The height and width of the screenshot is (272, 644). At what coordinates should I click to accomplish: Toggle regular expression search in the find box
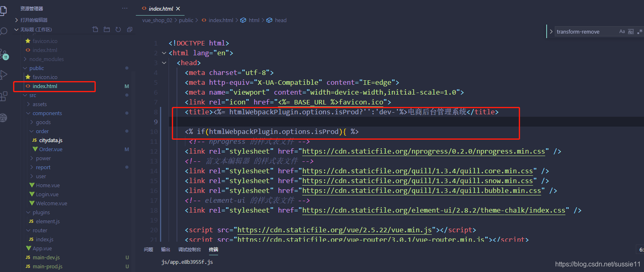click(640, 32)
